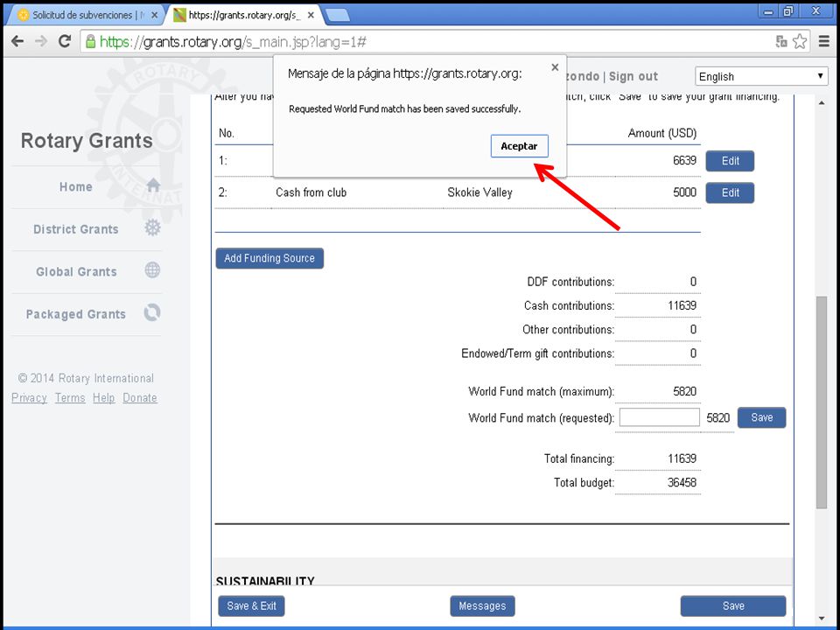This screenshot has height=630, width=840.
Task: Click the vertical scrollbar thumb
Action: (x=822, y=402)
